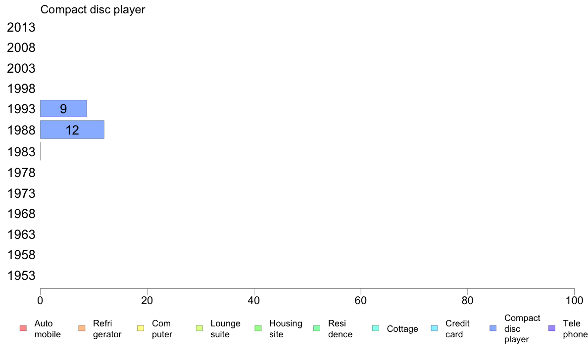
Task: Select the 2013 year label
Action: 21,27
